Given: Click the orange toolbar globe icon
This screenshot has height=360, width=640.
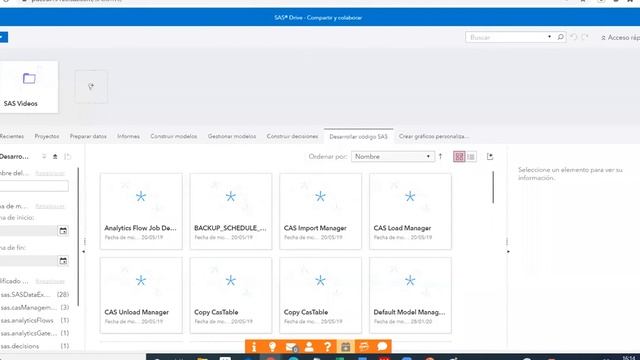Looking at the screenshot, I should [364, 347].
